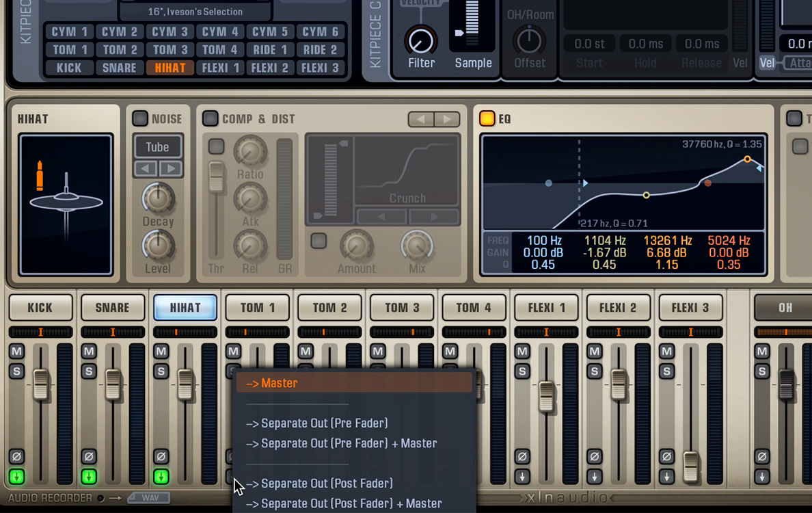Select the OH mixer channel
Screen dimensions: 812x513
(x=785, y=308)
